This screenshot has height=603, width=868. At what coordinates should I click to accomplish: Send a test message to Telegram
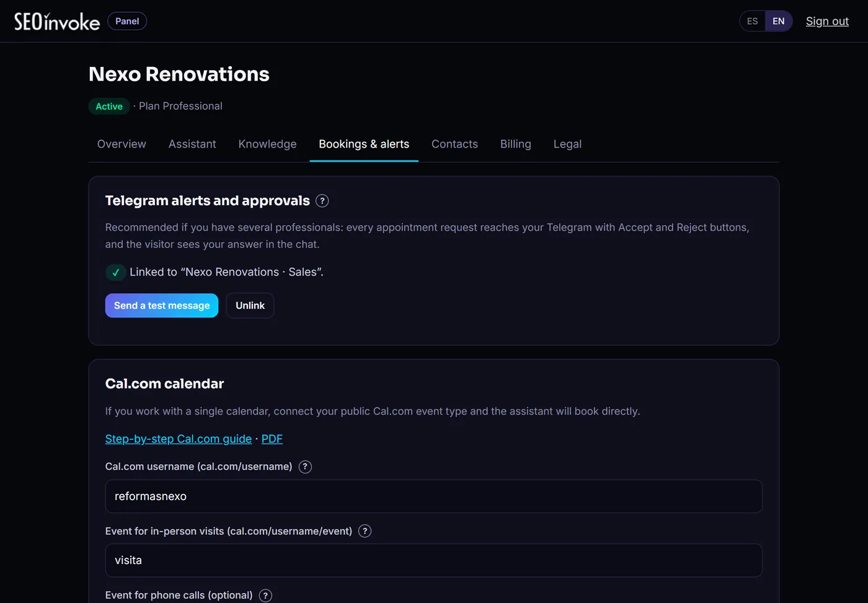[162, 306]
